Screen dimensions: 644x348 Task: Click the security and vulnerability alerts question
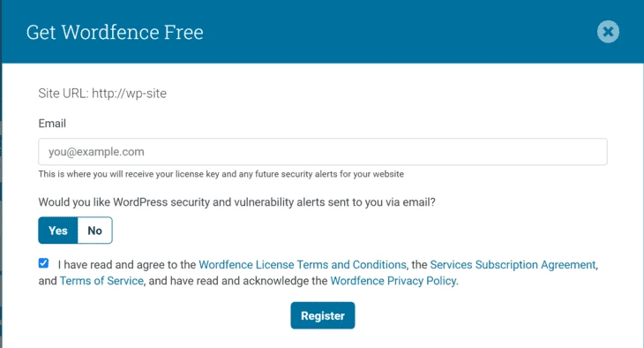pos(236,202)
